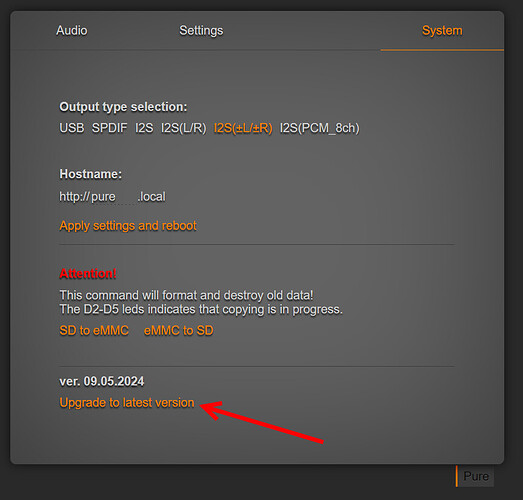Select I2S(L/R) output type
The height and width of the screenshot is (500, 523).
183,128
